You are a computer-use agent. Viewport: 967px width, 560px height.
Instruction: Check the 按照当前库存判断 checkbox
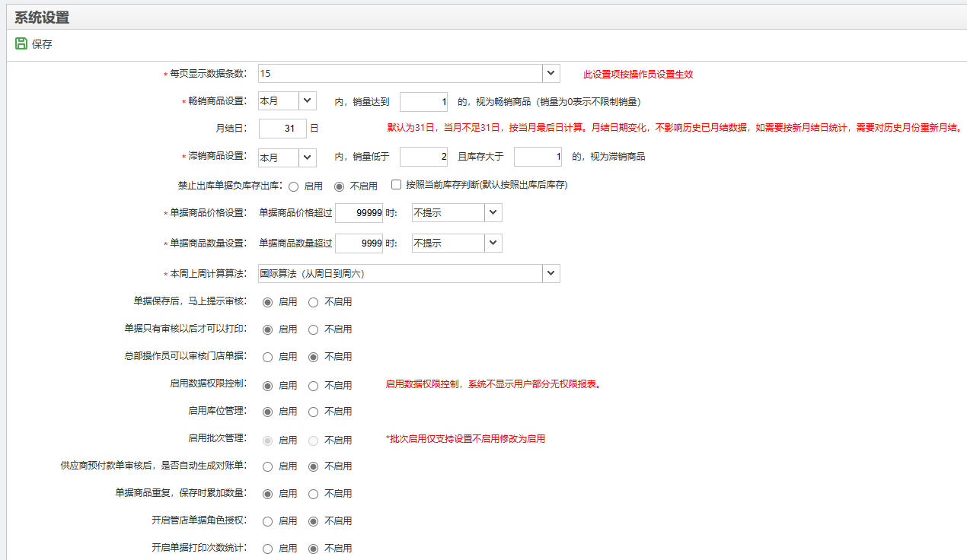[396, 184]
